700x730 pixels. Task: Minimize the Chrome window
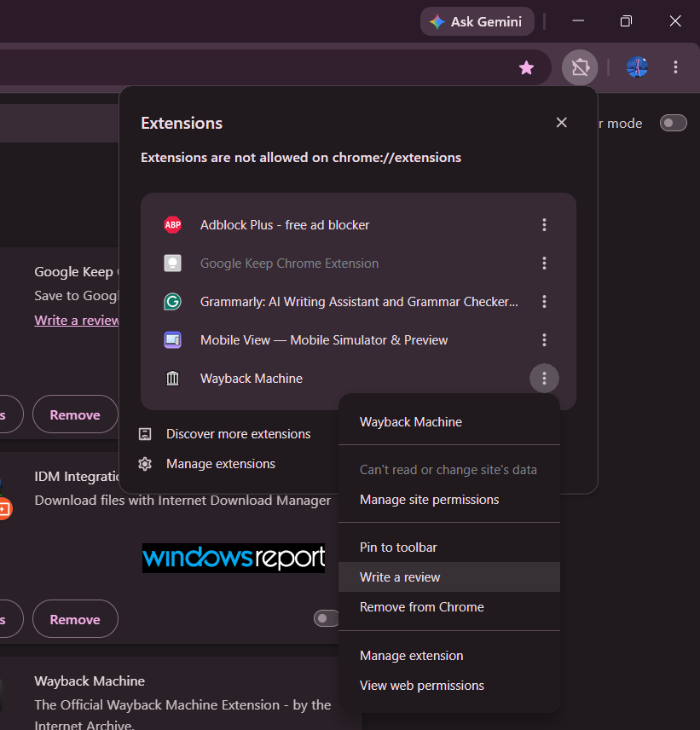click(578, 21)
